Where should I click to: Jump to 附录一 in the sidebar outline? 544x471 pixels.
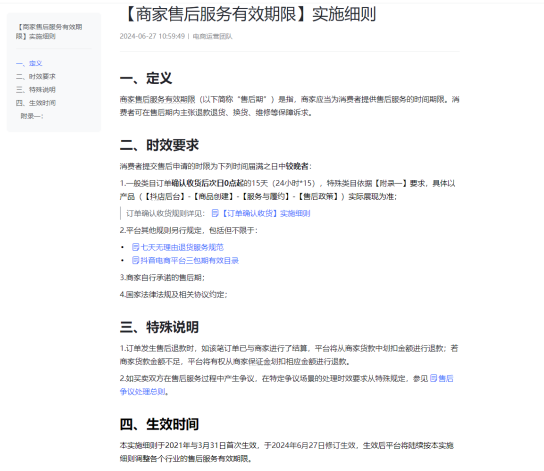32,116
